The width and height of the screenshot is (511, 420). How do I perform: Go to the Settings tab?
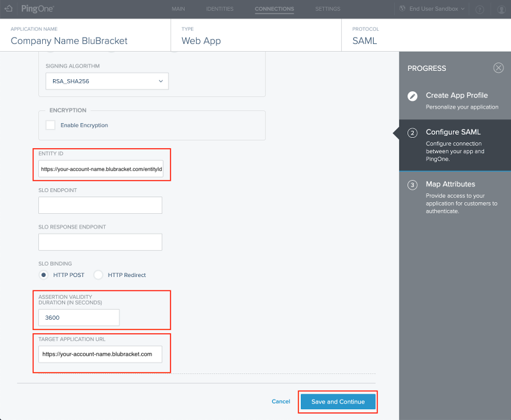[328, 9]
